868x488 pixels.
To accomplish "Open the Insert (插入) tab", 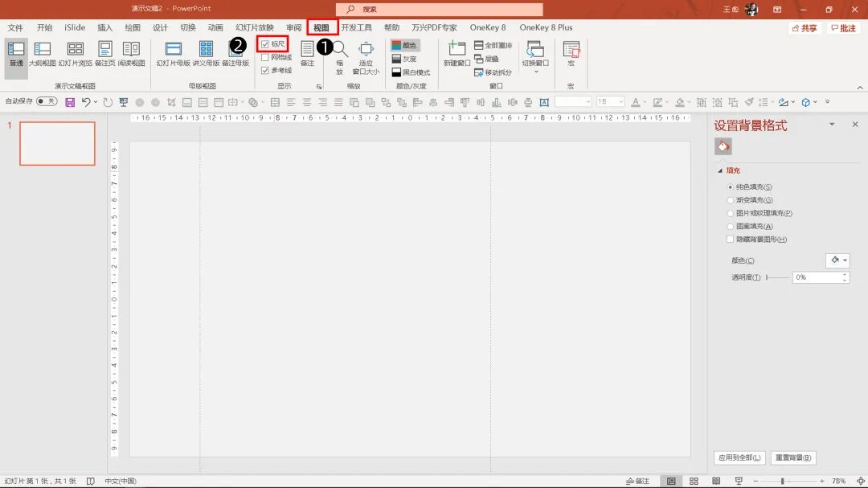I will (104, 27).
